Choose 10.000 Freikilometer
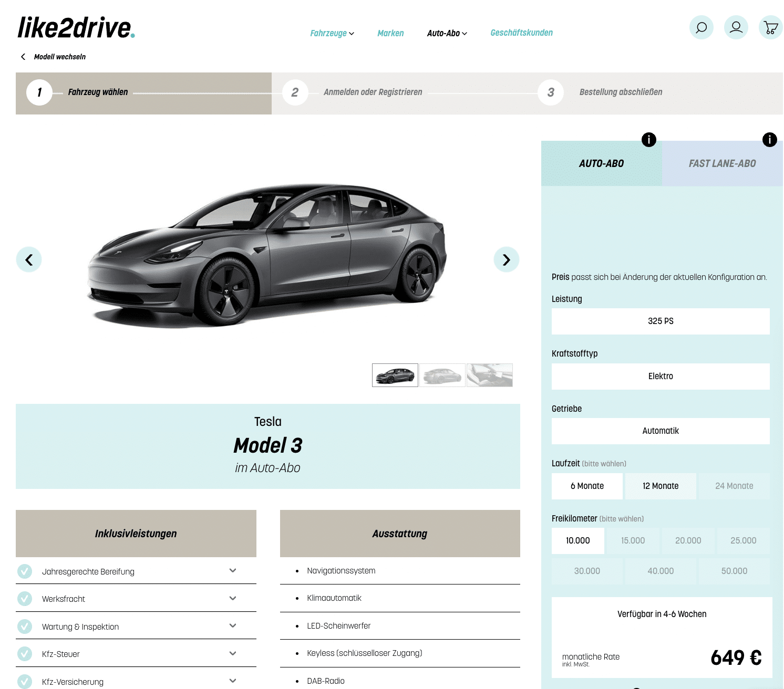The image size is (784, 689). pos(578,541)
